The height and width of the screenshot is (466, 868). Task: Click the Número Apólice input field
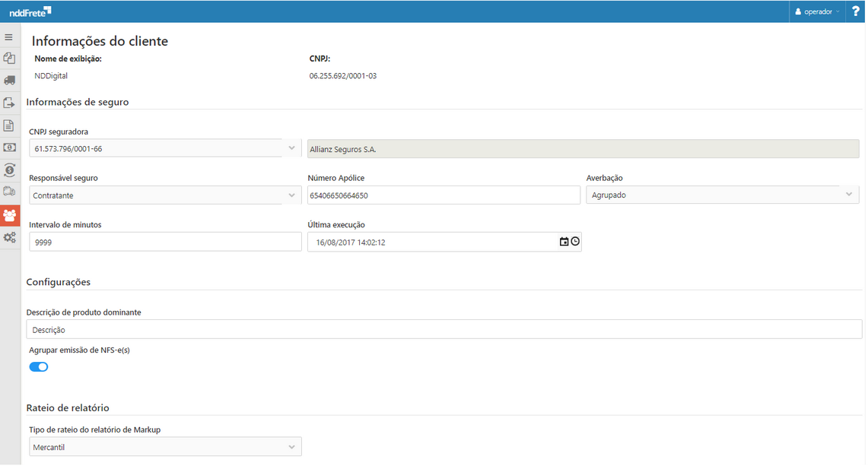443,195
